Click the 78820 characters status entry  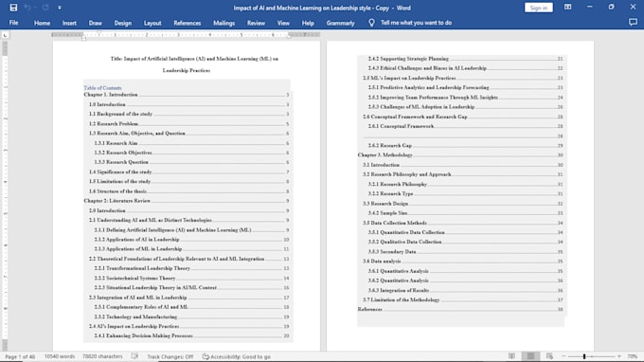pos(102,356)
